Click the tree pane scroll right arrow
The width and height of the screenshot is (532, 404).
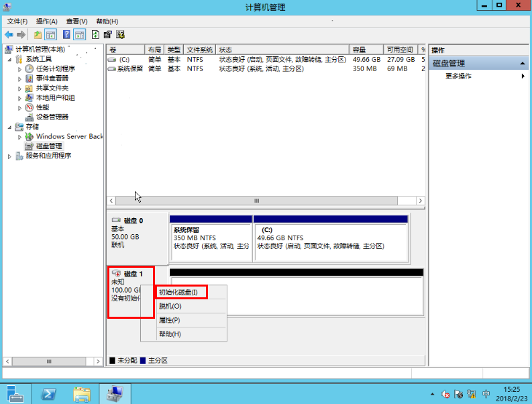[98, 361]
